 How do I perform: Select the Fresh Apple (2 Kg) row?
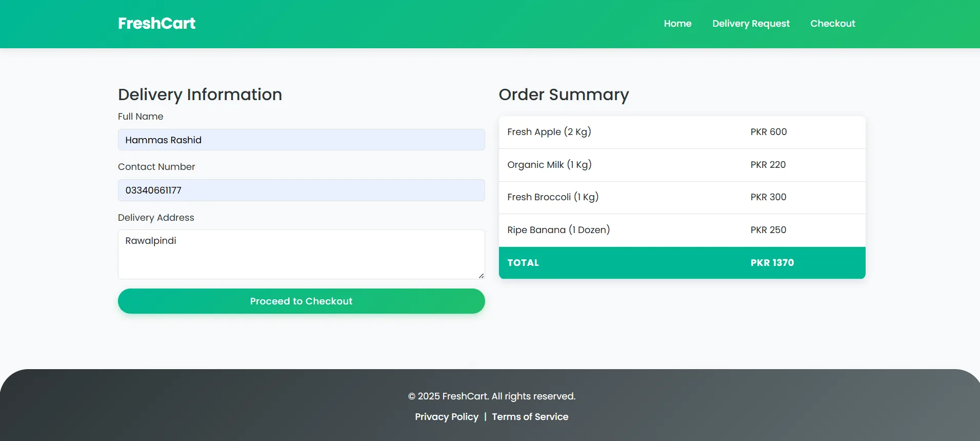point(682,132)
